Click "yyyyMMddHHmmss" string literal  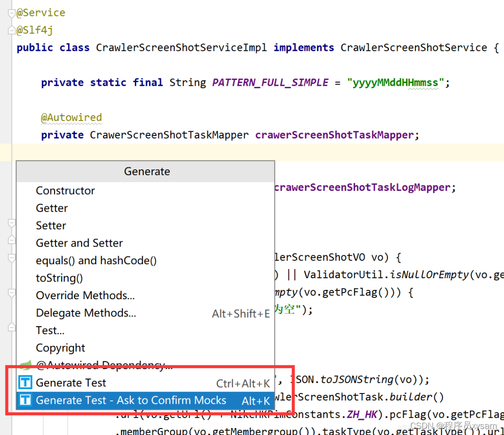[395, 83]
